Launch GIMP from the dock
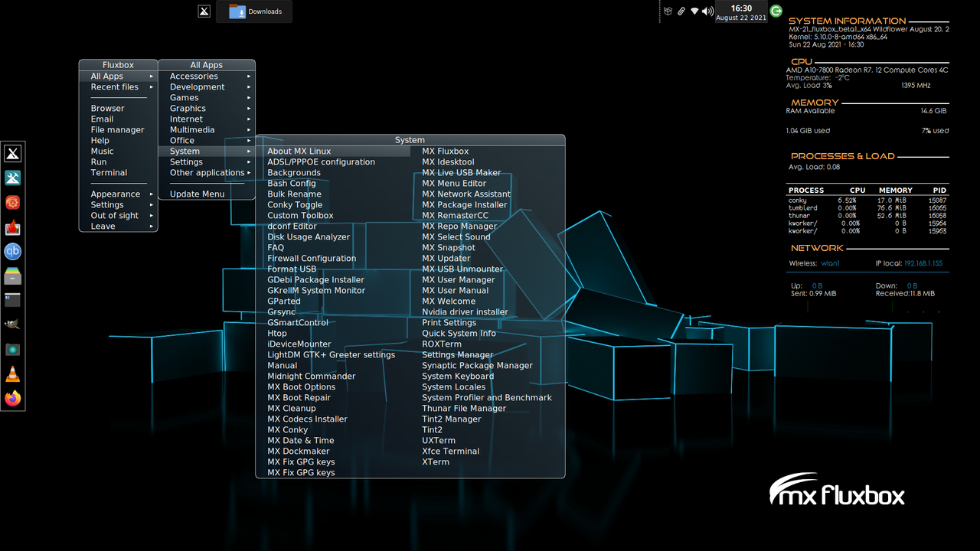 click(x=13, y=325)
